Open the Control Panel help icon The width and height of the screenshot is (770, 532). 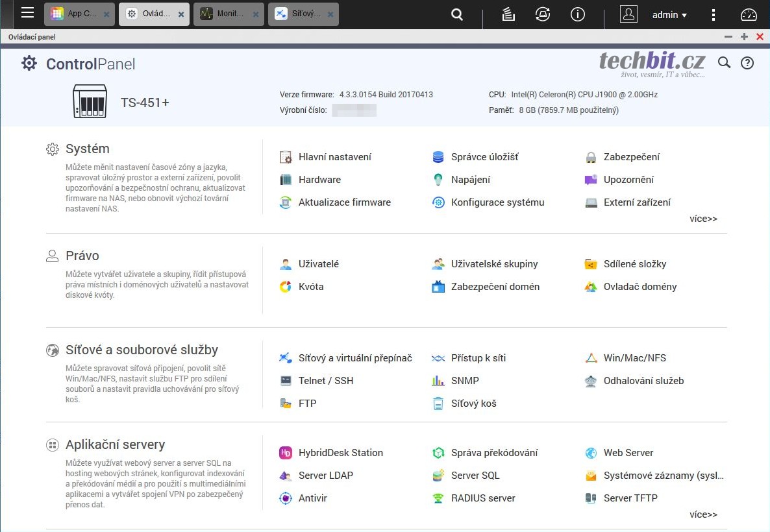(747, 63)
